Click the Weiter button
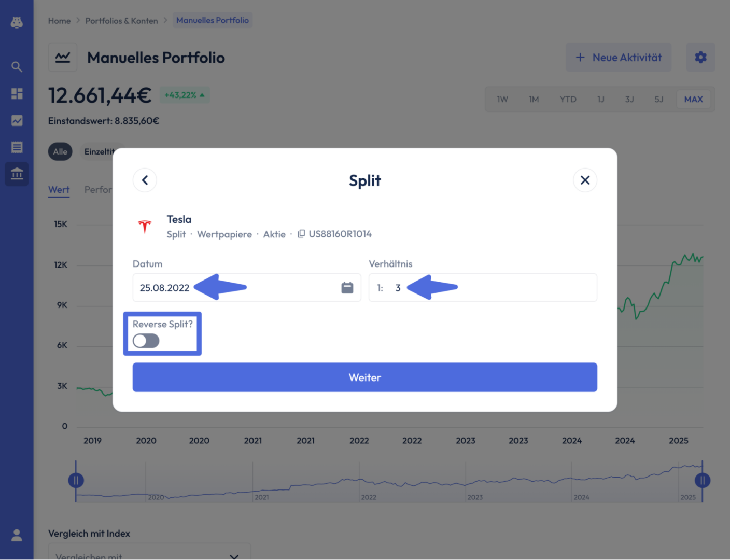 [x=364, y=377]
